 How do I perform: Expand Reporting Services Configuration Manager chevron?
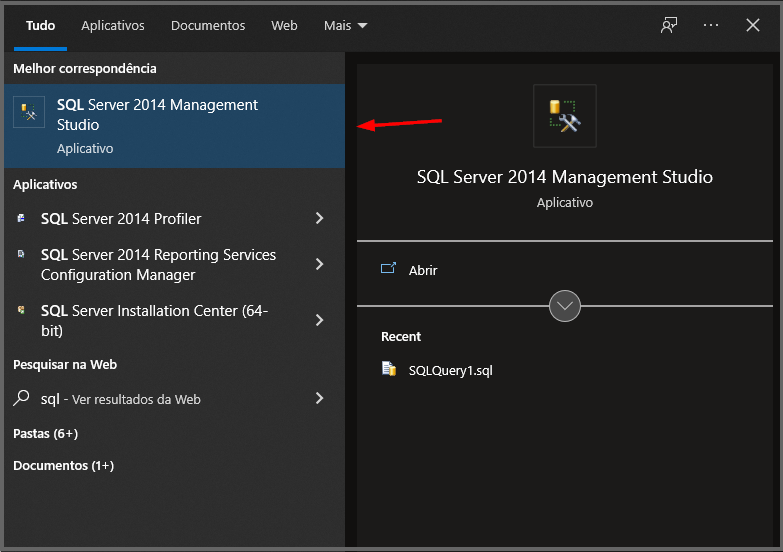(320, 264)
